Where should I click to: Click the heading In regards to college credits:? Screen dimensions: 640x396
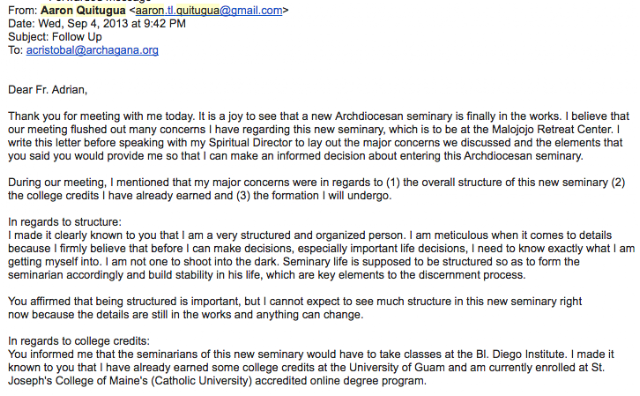point(79,341)
